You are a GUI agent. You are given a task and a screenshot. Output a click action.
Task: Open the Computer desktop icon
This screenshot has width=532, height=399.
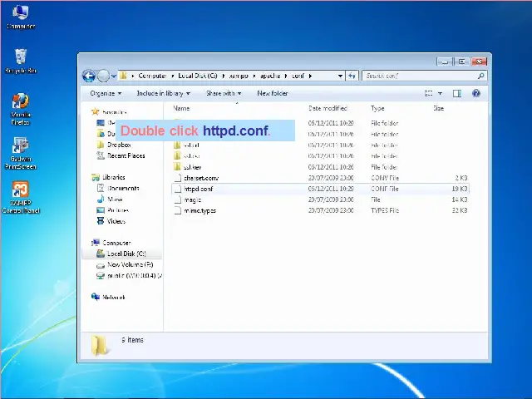tap(21, 17)
